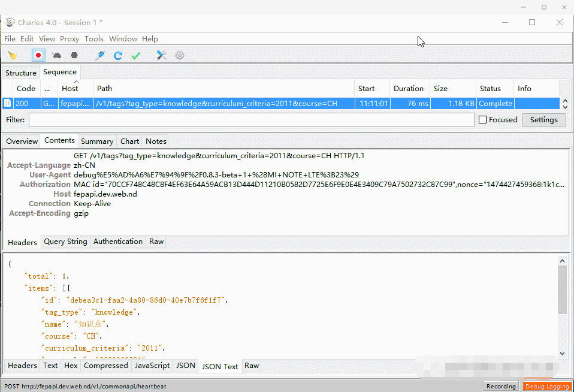The width and height of the screenshot is (574, 392).
Task: Sort by the Host column header
Action: [75, 89]
